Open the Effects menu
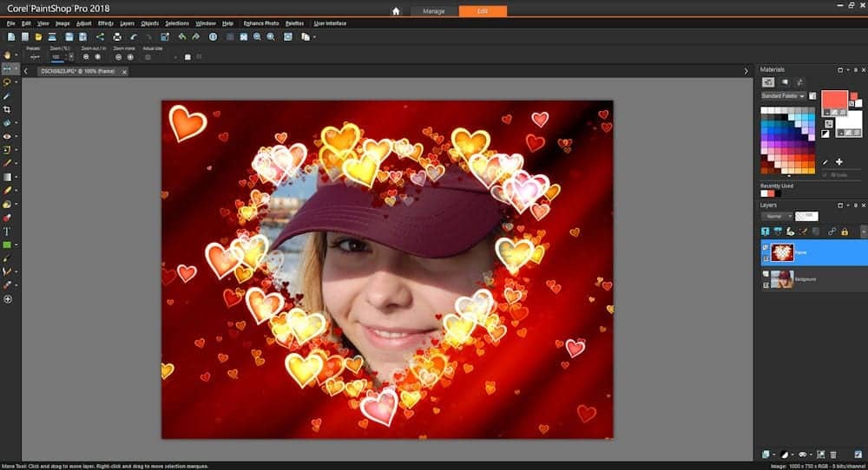This screenshot has height=470, width=868. [105, 23]
